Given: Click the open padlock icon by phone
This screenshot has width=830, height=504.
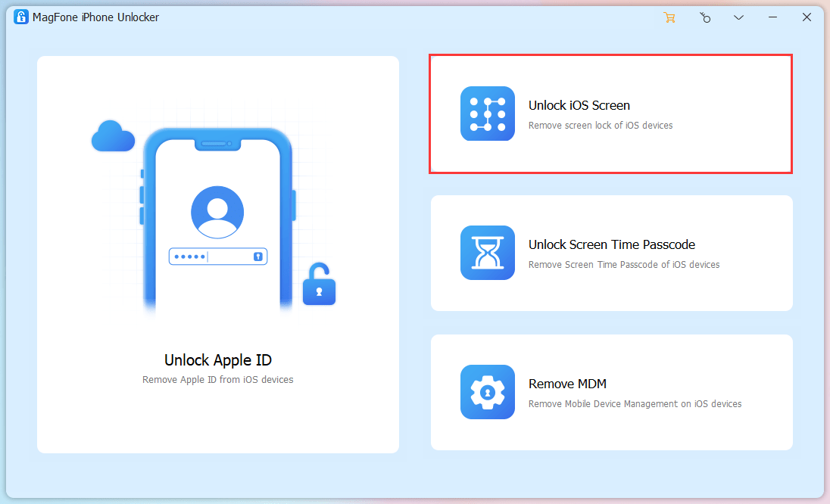Looking at the screenshot, I should click(x=319, y=285).
